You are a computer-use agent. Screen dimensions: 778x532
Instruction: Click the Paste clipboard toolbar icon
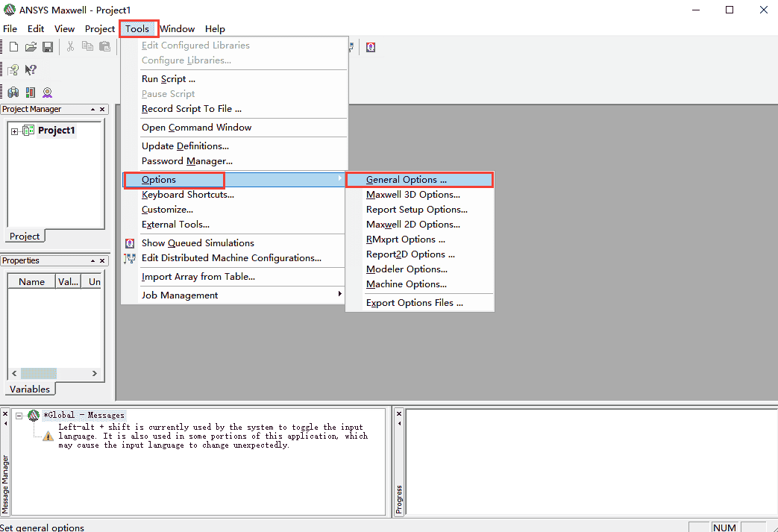pyautogui.click(x=104, y=46)
